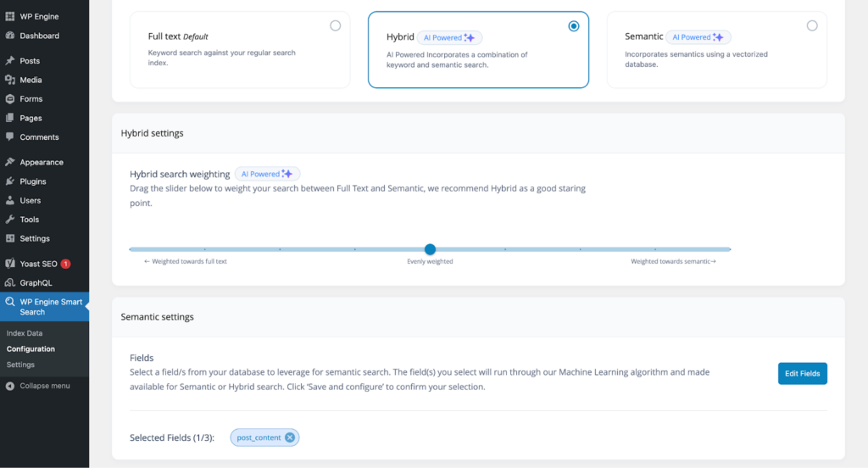Click the Yoast SEO notification badge

(65, 264)
